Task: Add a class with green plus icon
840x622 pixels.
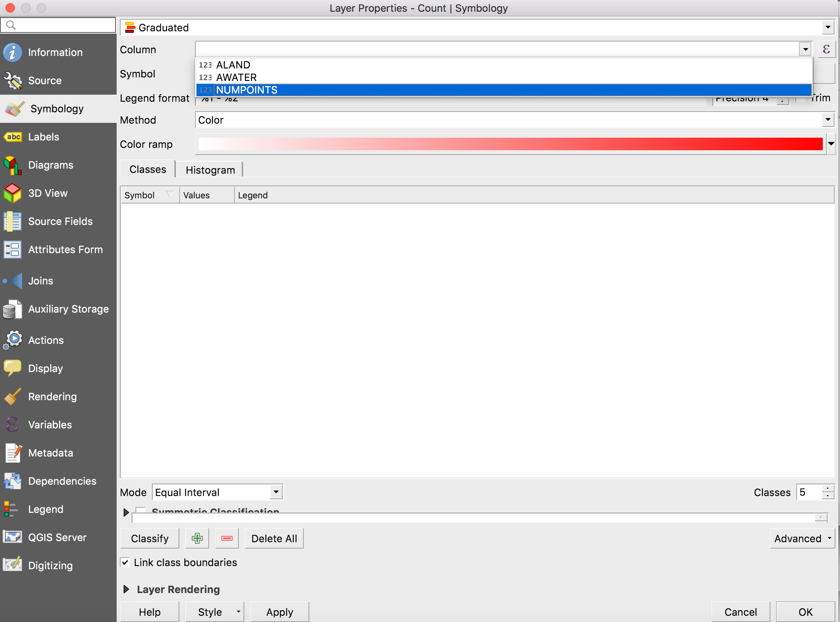Action: pos(197,539)
